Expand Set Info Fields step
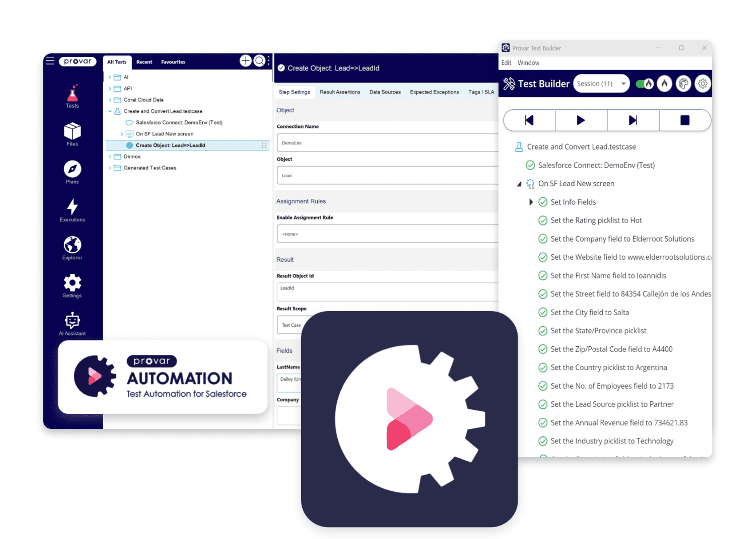The width and height of the screenshot is (756, 539). tap(531, 202)
